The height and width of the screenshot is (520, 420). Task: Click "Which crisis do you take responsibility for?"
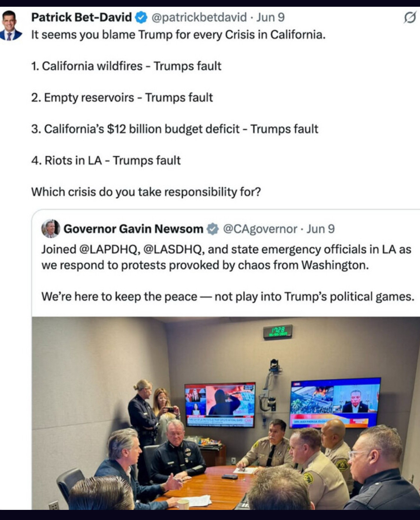pyautogui.click(x=146, y=192)
